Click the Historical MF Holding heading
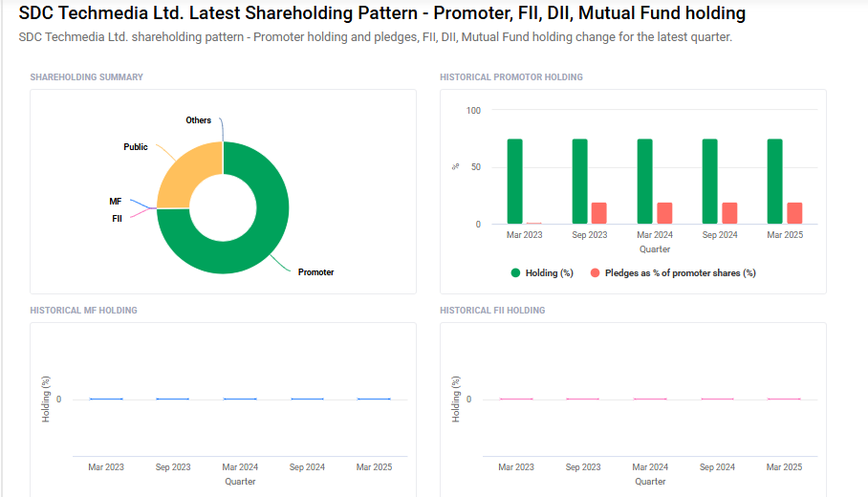This screenshot has width=868, height=497. (83, 311)
